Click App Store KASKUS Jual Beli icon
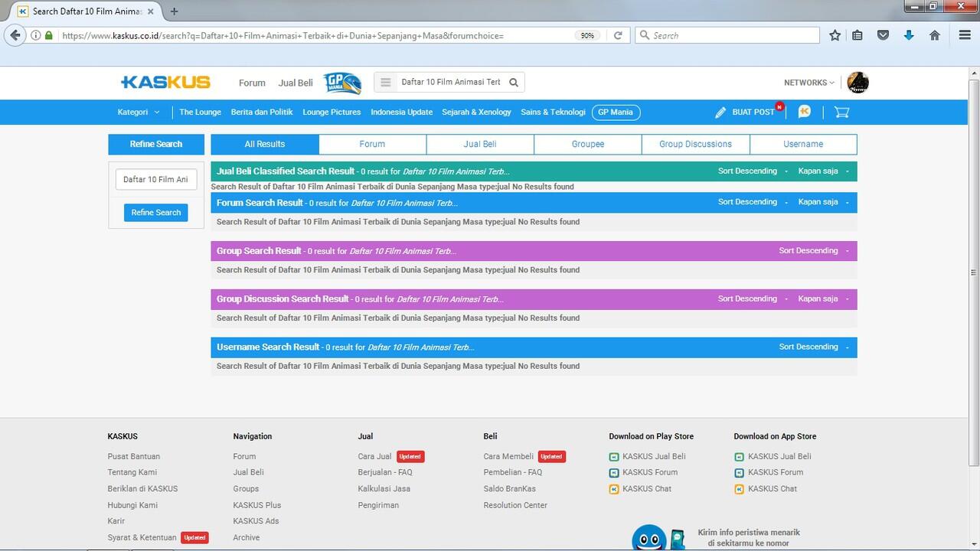The image size is (980, 551). click(739, 457)
